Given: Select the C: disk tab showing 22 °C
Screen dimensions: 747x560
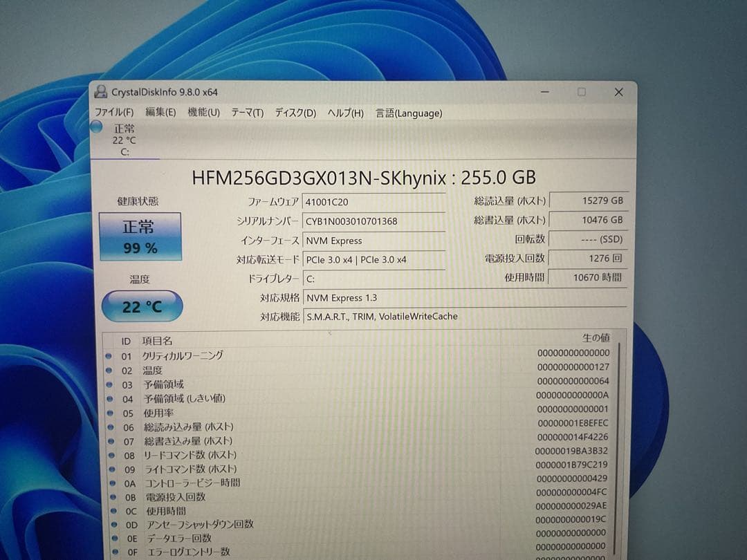Looking at the screenshot, I should pos(124,140).
